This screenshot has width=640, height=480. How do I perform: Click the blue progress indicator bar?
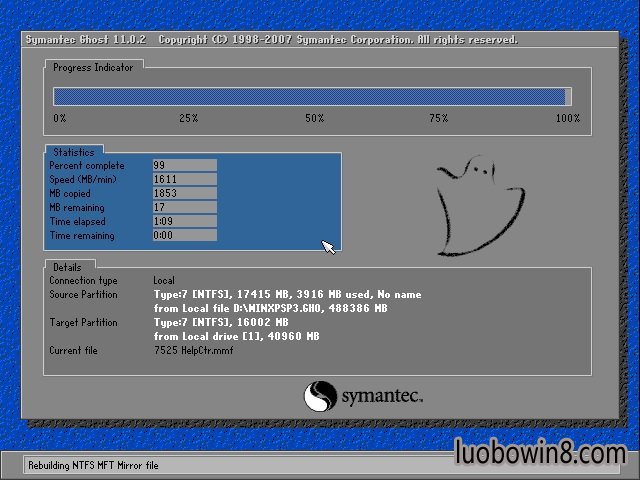pyautogui.click(x=311, y=97)
